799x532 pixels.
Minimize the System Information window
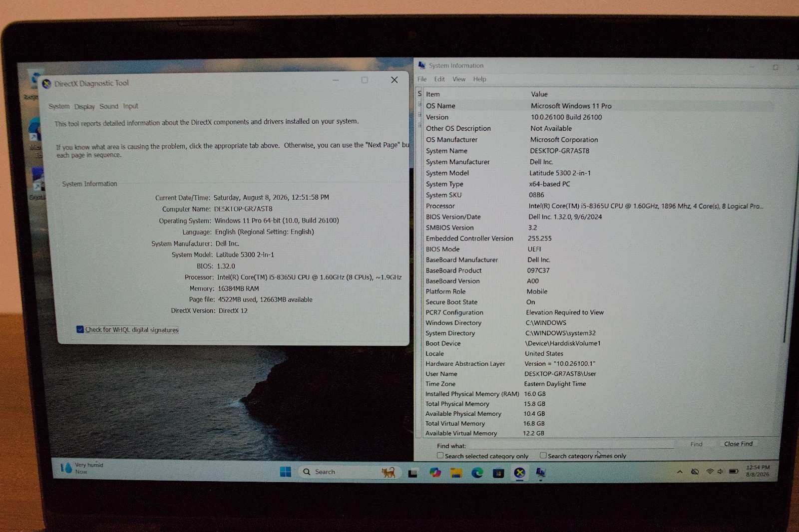tap(752, 66)
